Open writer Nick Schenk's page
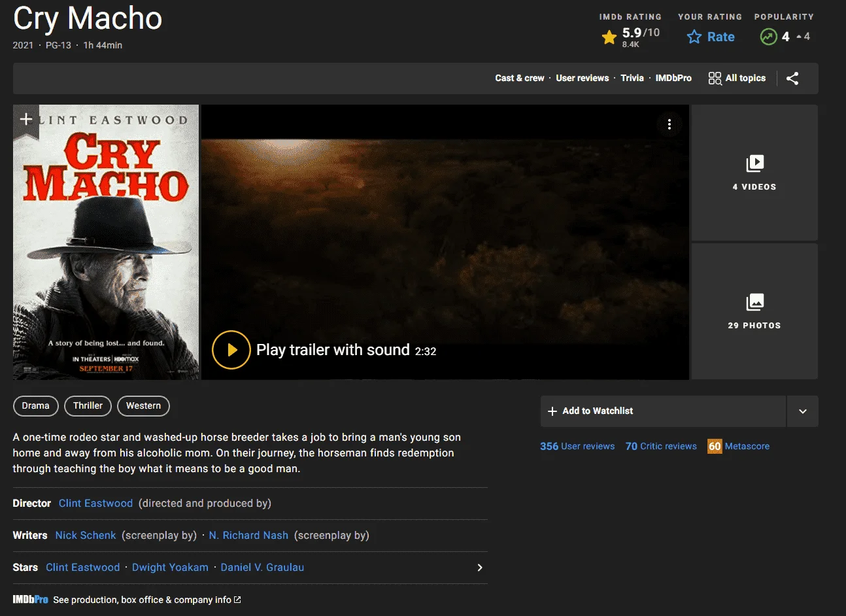The width and height of the screenshot is (846, 616). click(86, 536)
